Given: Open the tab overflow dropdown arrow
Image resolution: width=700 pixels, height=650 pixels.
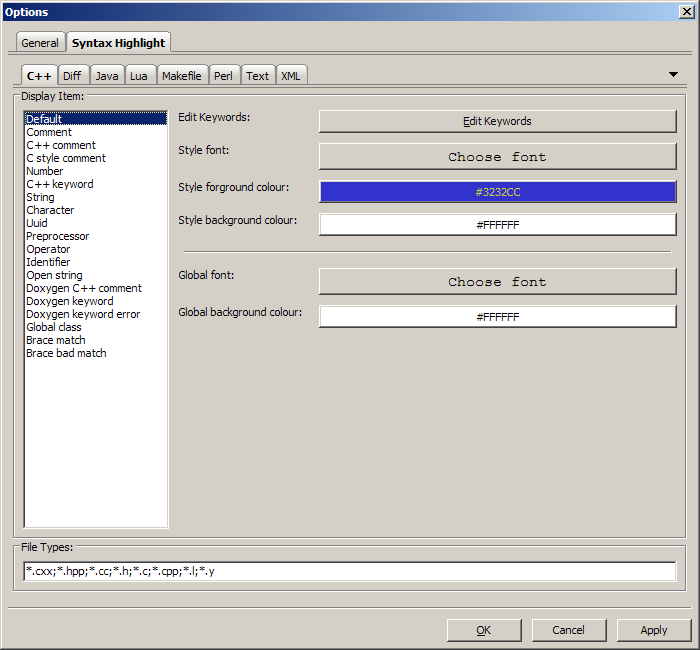Looking at the screenshot, I should pos(673,75).
